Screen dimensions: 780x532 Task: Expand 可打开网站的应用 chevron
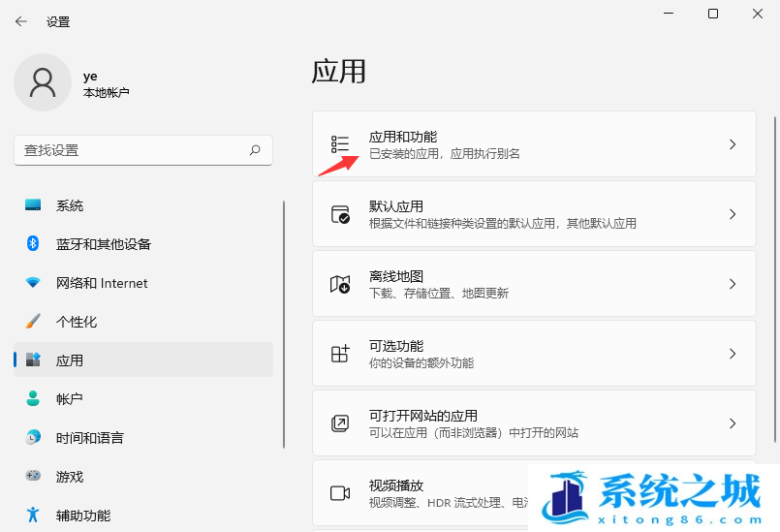(733, 423)
